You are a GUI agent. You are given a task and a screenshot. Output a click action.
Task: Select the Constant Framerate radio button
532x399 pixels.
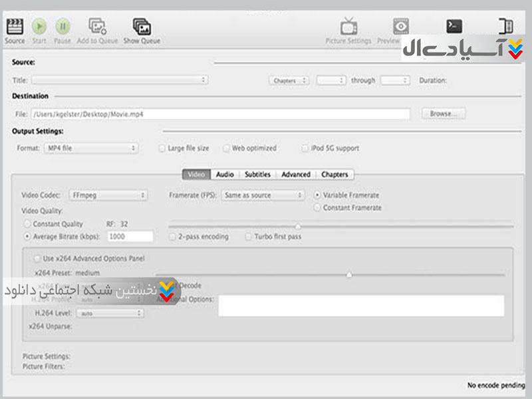coord(317,208)
